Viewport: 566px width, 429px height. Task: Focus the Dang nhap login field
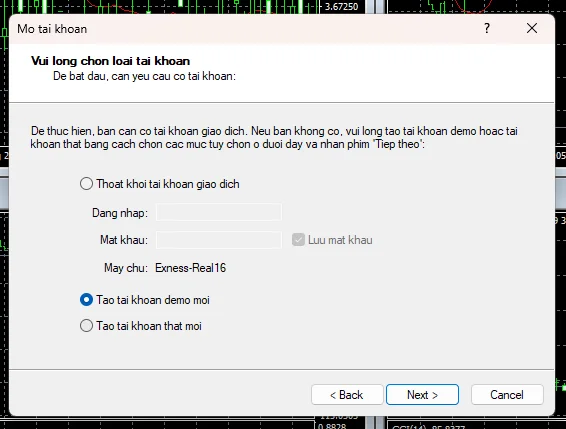(x=219, y=212)
